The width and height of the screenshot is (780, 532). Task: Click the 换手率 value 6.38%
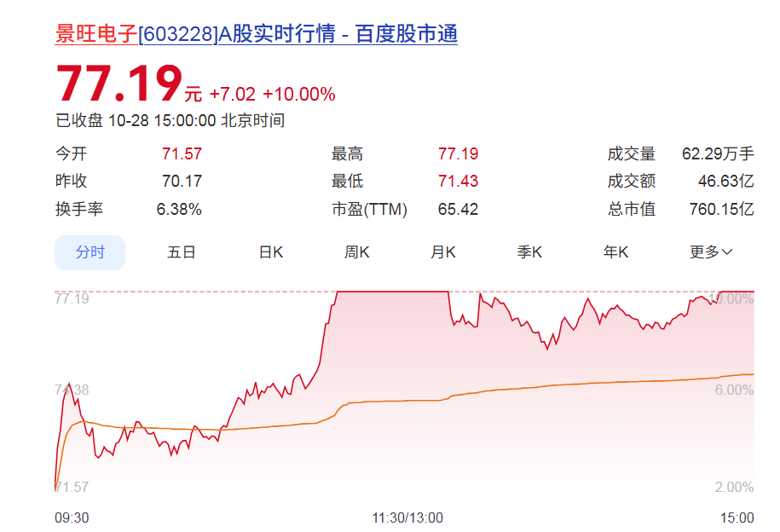click(179, 209)
